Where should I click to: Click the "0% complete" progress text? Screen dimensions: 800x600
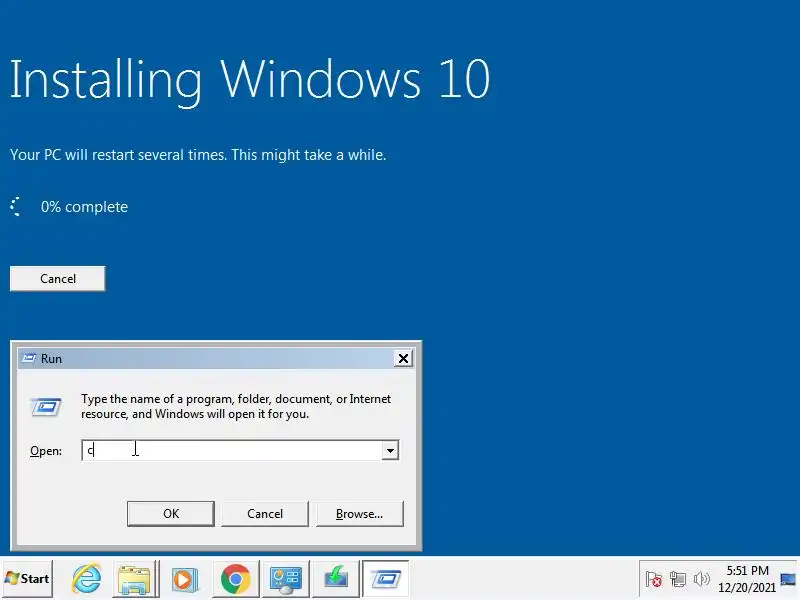(x=84, y=207)
